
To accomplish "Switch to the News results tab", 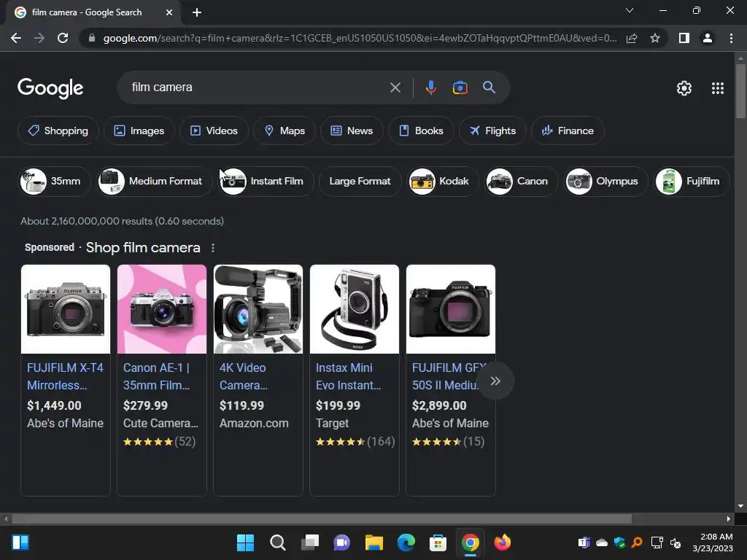I will [352, 131].
